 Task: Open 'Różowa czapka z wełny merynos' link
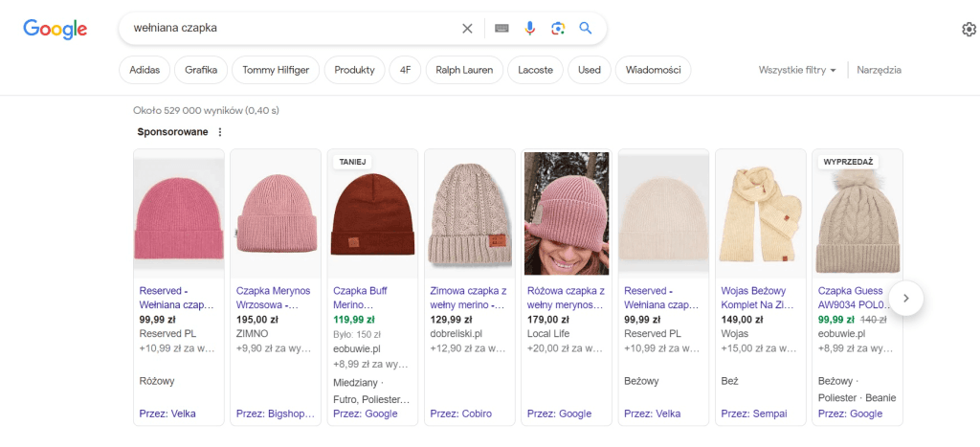click(566, 299)
